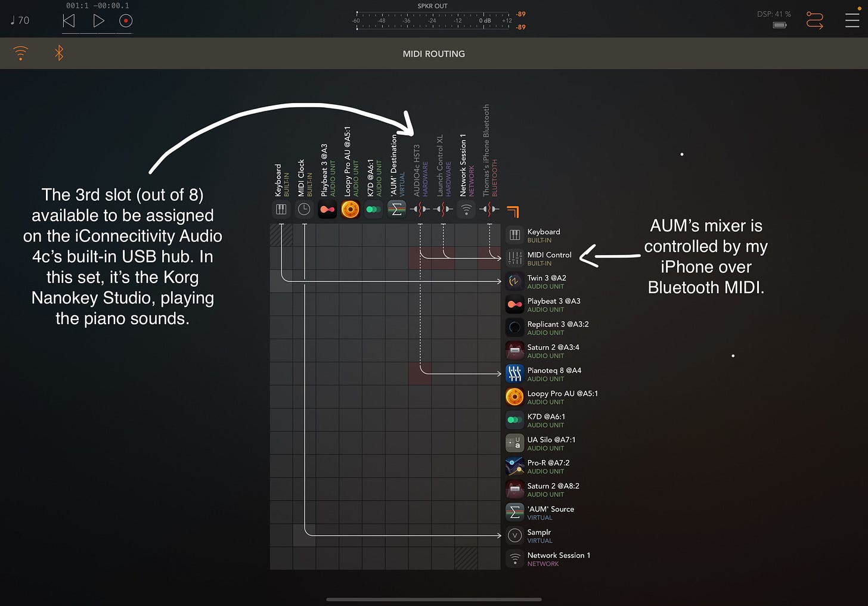Select the Twin 3 @A2 destination icon
Viewport: 868px width, 606px height.
click(x=514, y=281)
